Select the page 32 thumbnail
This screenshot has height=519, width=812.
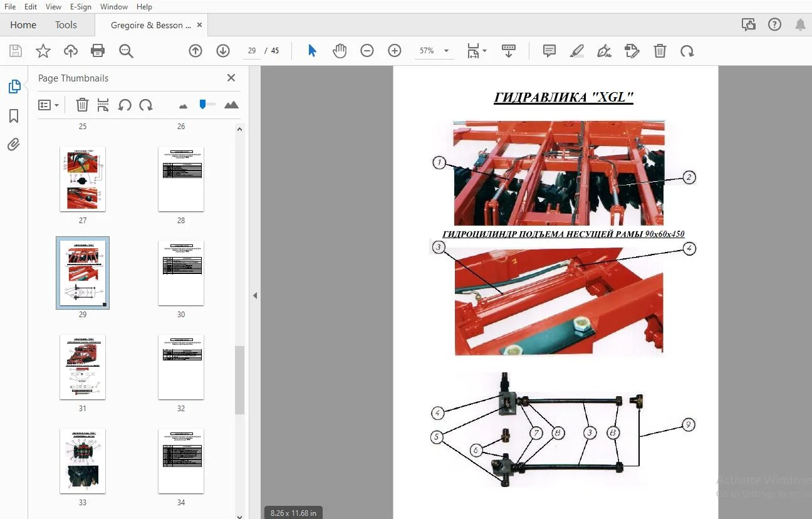pyautogui.click(x=181, y=367)
